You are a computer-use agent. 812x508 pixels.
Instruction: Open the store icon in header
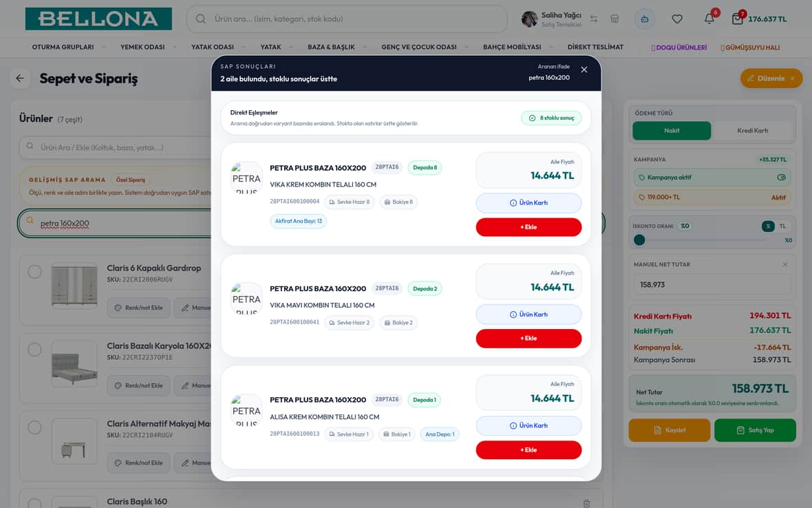pos(615,19)
